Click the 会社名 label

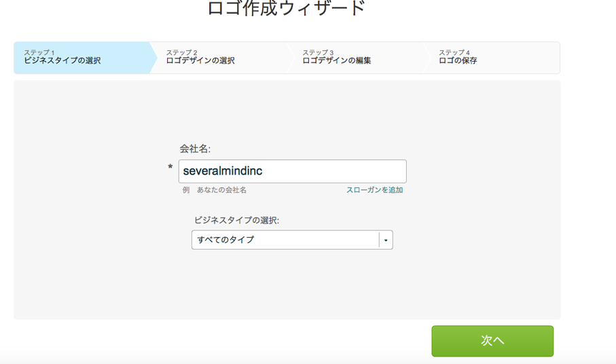pos(195,149)
